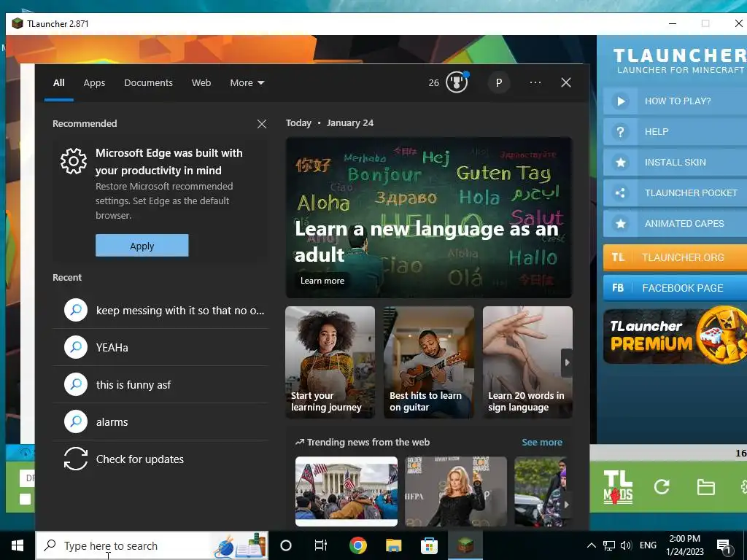The width and height of the screenshot is (747, 560).
Task: Open TL MODS in TLauncher bottom bar
Action: [x=618, y=486]
